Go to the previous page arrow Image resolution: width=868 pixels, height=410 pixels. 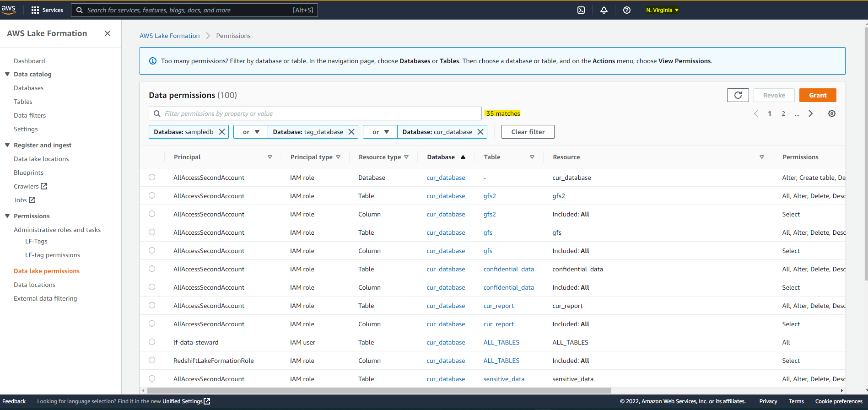click(756, 113)
